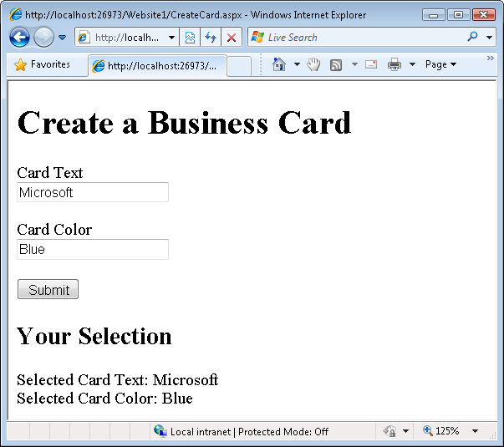Click the browser Back button
The height and width of the screenshot is (447, 504).
[20, 38]
